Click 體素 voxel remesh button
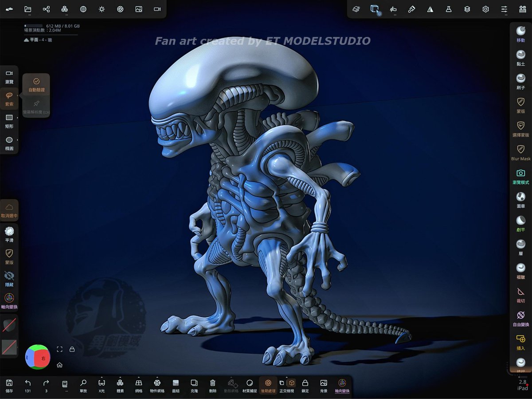Screen dimensions: 532x399 [x=120, y=386]
